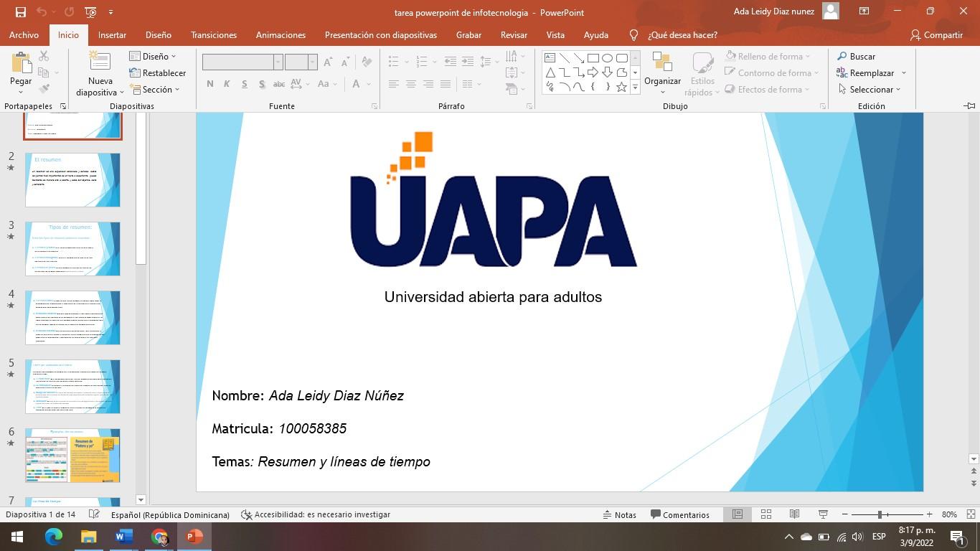Click the Undo arrow in the title bar
This screenshot has width=980, height=551.
[42, 12]
